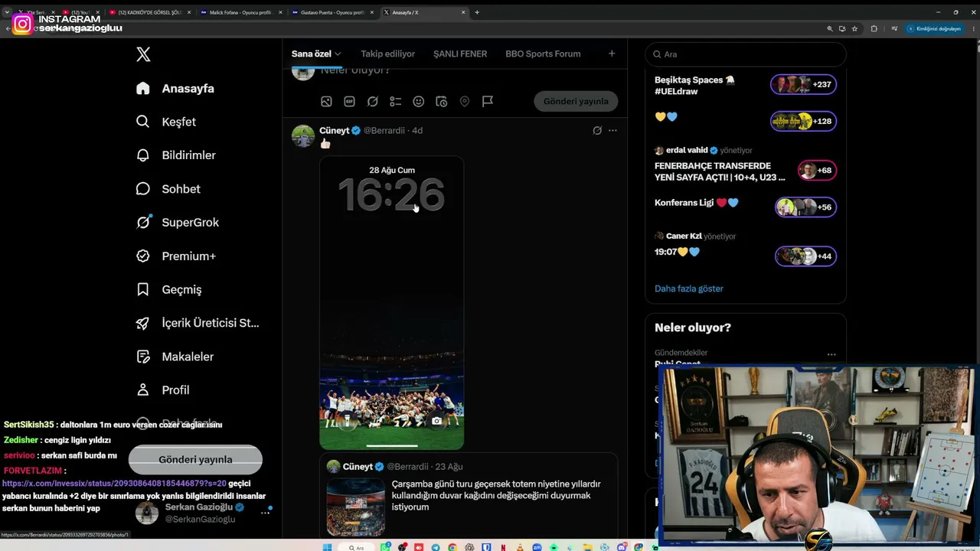This screenshot has width=980, height=551.
Task: Switch to the KADIKÖY'DE GÖRSEL ŞÖLEN browser tab
Action: pos(149,12)
